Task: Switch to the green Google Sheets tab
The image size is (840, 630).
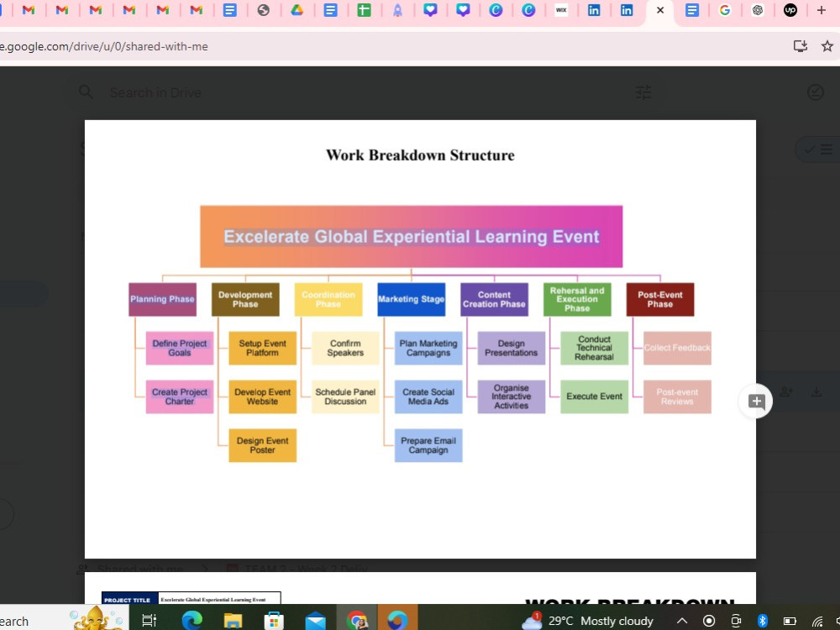Action: (364, 9)
